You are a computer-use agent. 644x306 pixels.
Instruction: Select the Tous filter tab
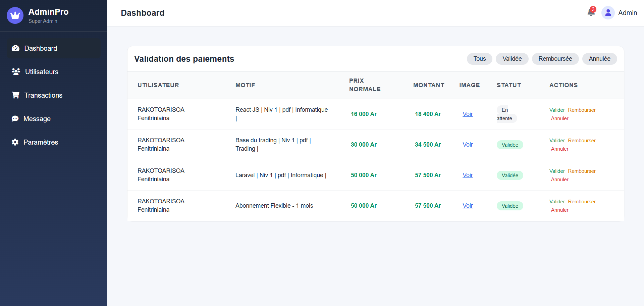point(479,59)
